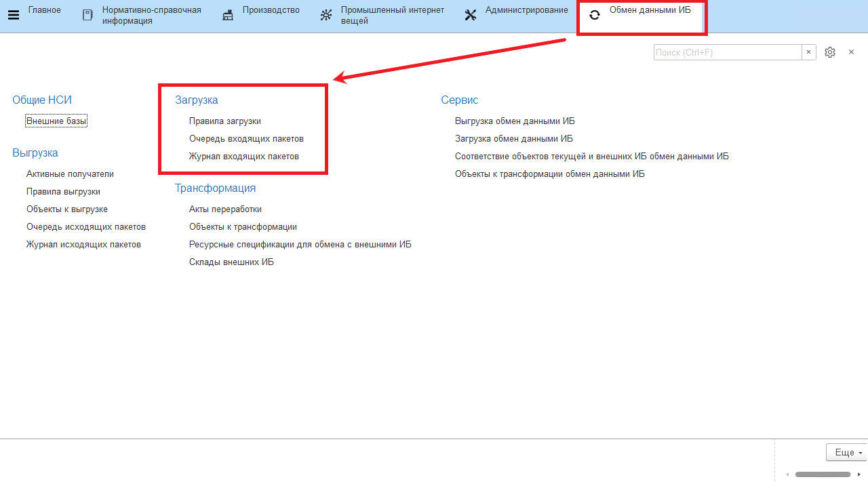Open Акты переработки under Трансформация
868x488 pixels.
click(225, 209)
